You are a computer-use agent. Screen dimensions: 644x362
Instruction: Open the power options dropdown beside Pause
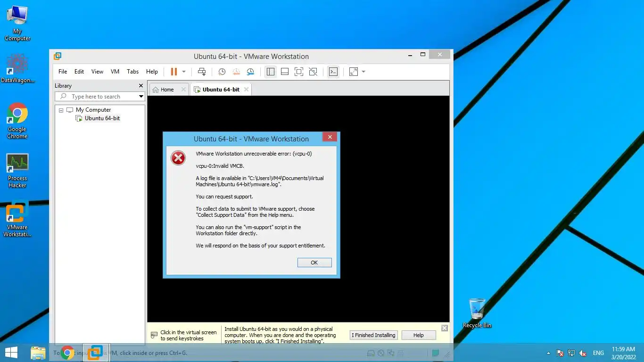(x=184, y=72)
